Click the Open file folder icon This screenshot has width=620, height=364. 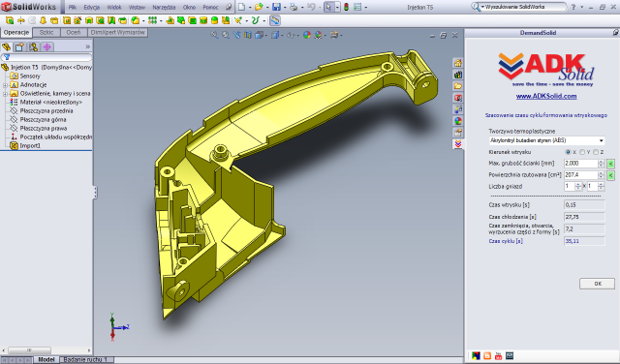(x=259, y=7)
